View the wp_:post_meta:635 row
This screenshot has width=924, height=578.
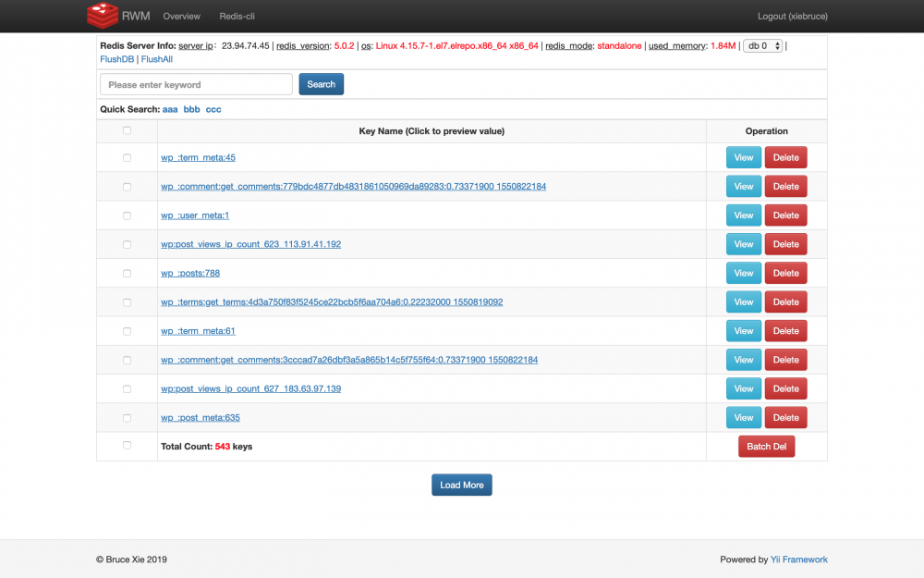point(744,418)
